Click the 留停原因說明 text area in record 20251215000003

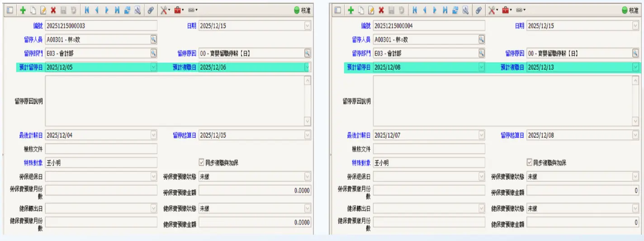pos(174,101)
